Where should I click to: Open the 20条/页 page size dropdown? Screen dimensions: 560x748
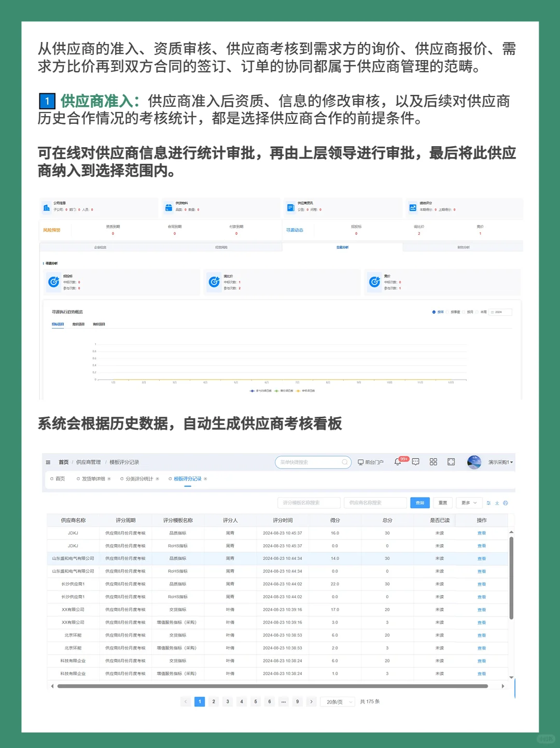pyautogui.click(x=337, y=701)
